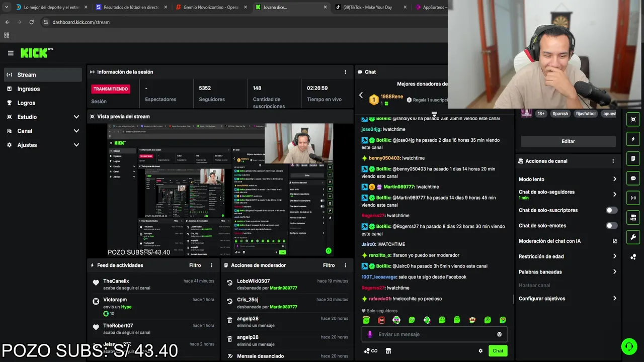
Task: Click the focus-frame icon in right sidebar
Action: (x=633, y=119)
